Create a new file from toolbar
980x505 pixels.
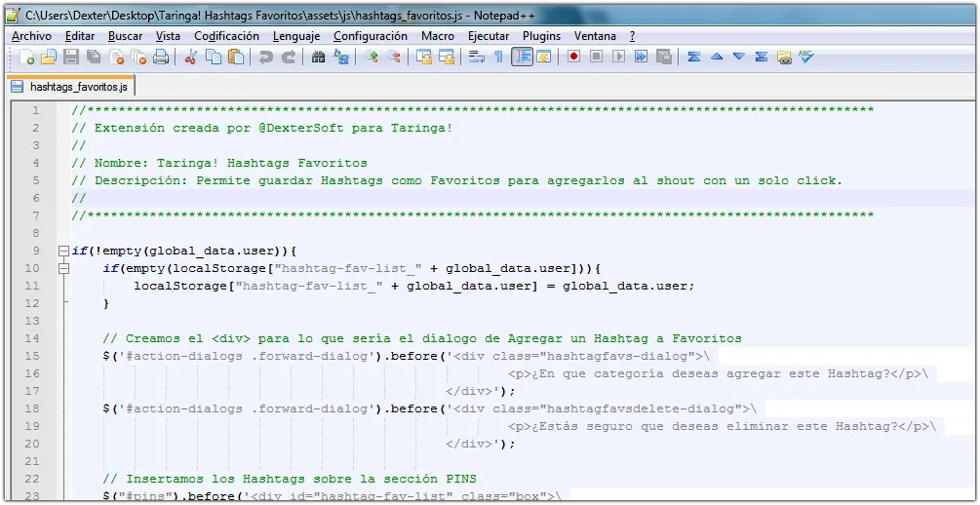coord(26,58)
